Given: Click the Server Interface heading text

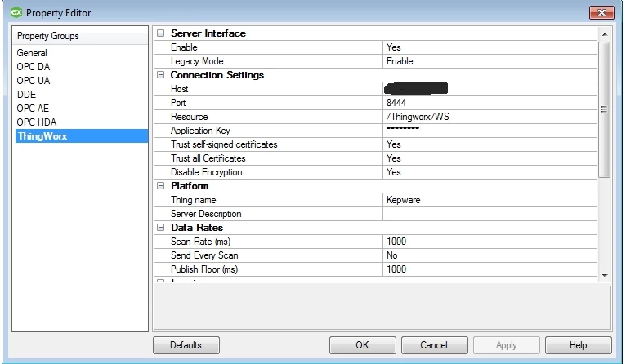Looking at the screenshot, I should pos(208,33).
